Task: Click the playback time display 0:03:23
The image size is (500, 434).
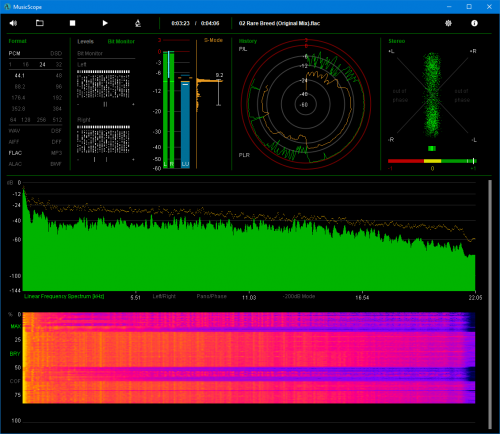Action: coord(180,23)
